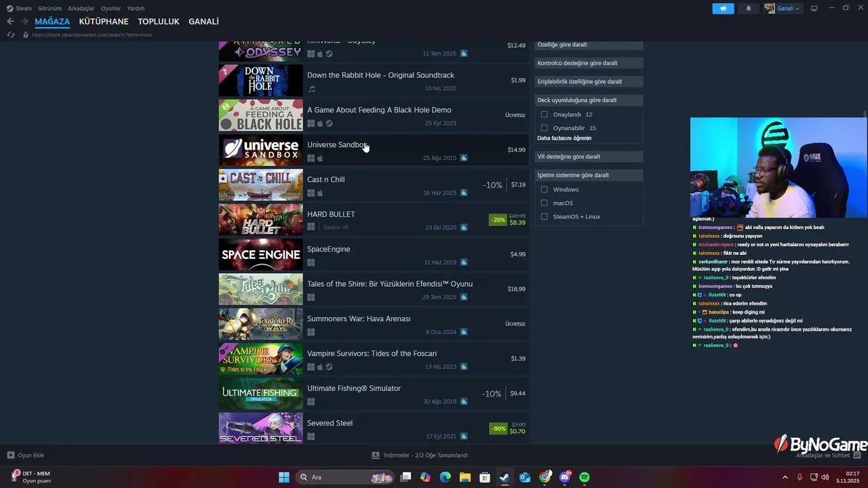Open Task View on the taskbar

point(406,477)
